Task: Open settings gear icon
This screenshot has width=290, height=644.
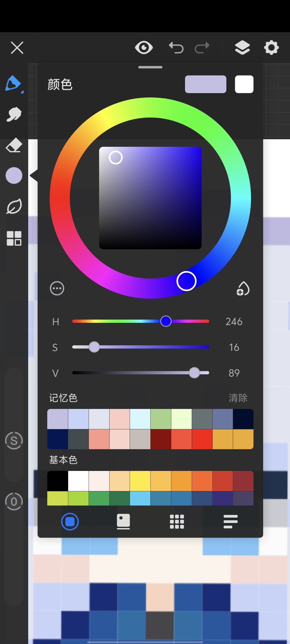Action: [271, 48]
